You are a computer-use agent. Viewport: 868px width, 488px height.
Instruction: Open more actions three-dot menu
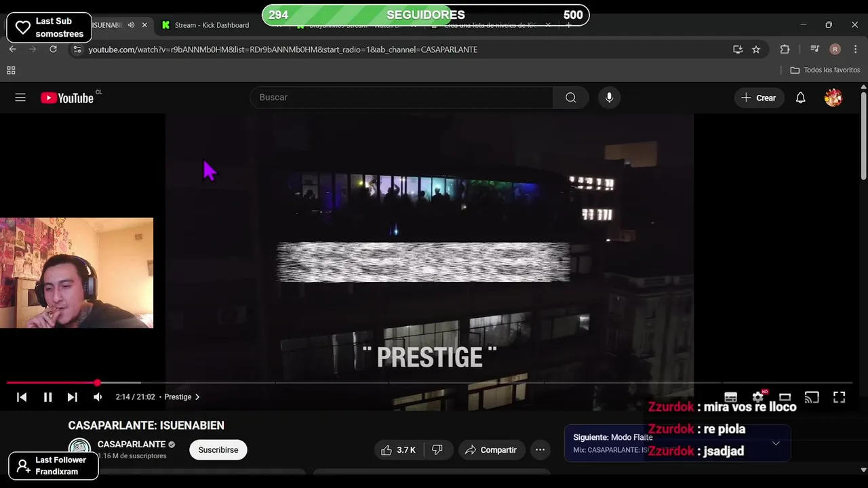pos(540,450)
